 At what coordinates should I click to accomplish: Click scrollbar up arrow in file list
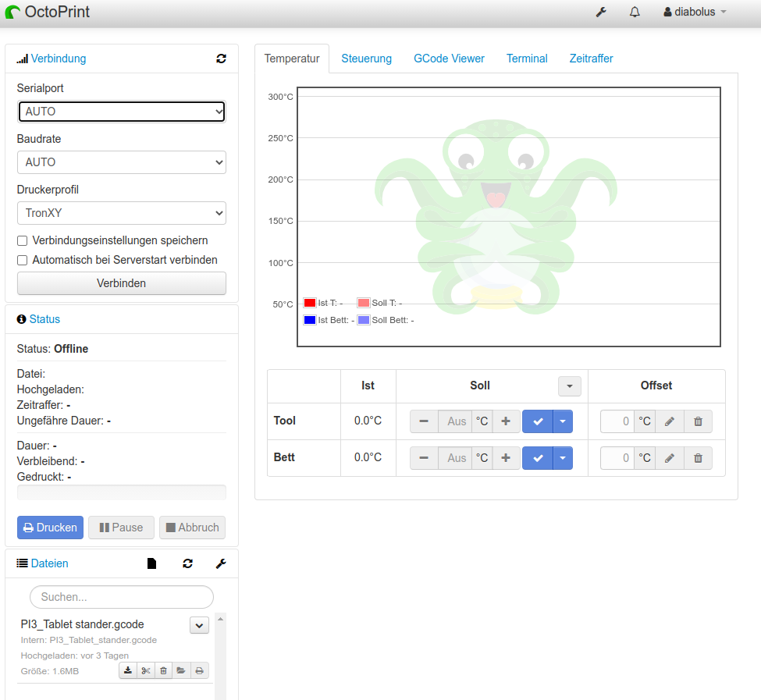click(220, 619)
